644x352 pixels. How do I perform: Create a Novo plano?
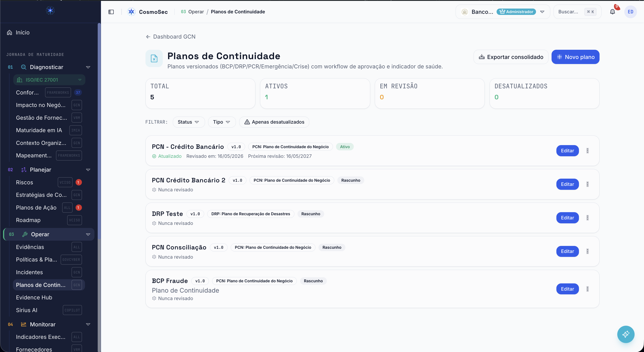(575, 57)
